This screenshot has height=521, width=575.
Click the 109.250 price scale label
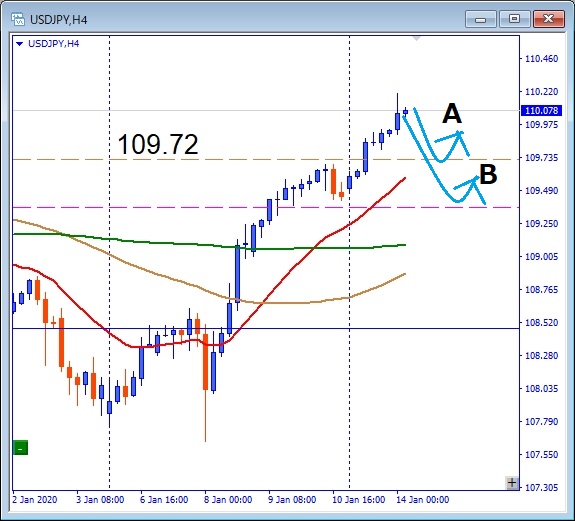point(542,224)
